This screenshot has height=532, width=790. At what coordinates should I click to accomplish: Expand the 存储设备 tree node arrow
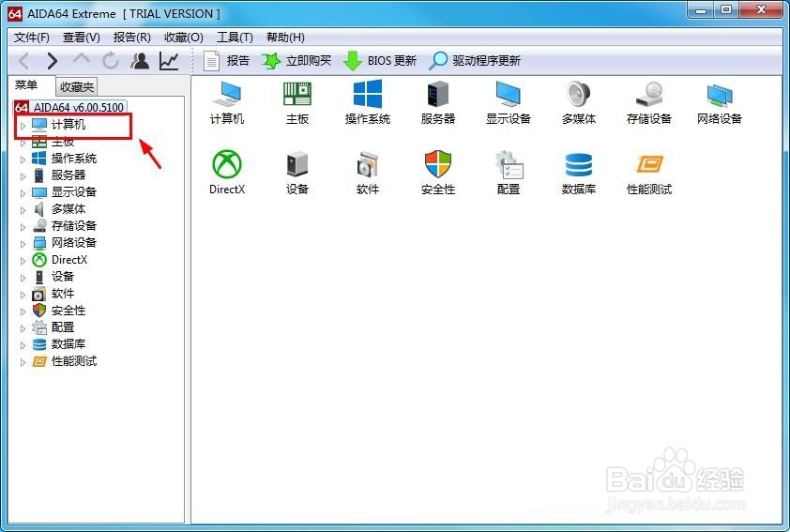(x=23, y=227)
